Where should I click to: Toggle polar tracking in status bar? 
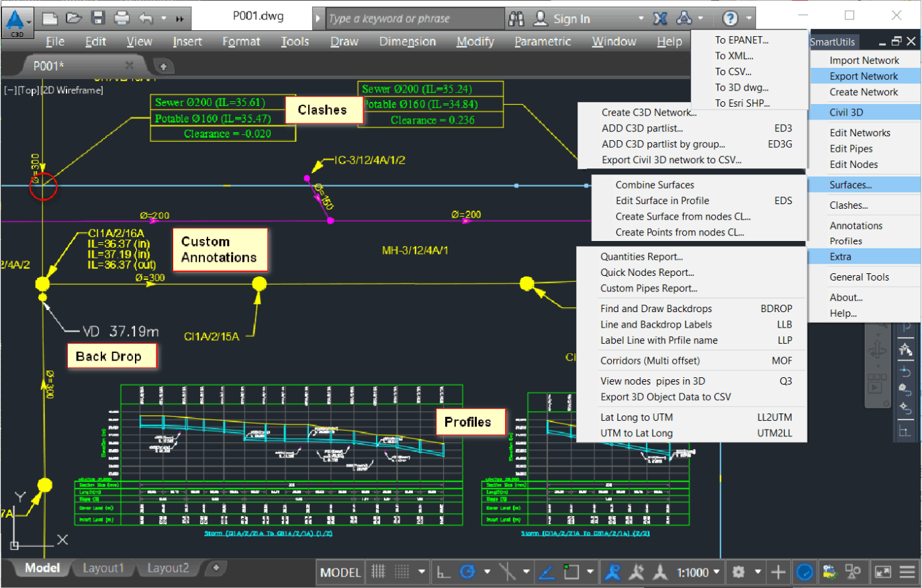[468, 572]
